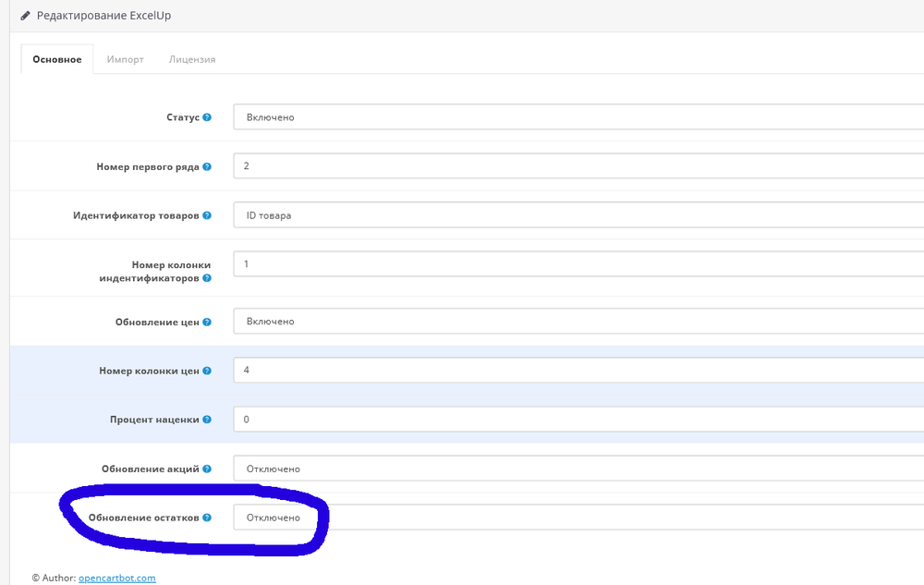Open the opencartbot.com author link
This screenshot has width=924, height=585.
pos(116,578)
